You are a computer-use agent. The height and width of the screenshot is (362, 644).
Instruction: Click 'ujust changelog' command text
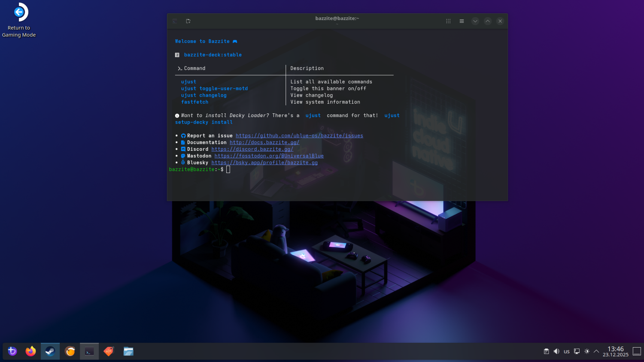(x=204, y=95)
